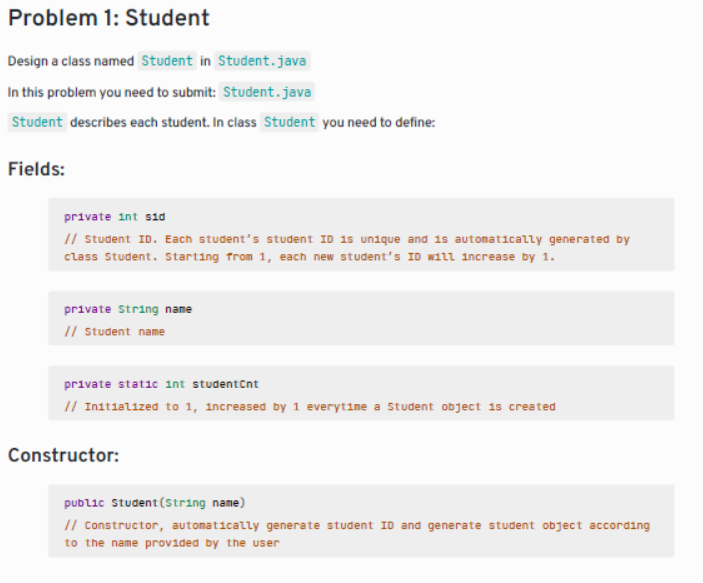
Task: Click the '// Student name' comment
Action: 114,332
